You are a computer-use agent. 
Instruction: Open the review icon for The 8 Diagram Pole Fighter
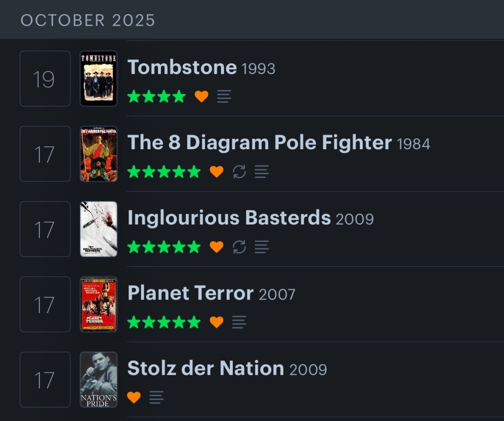[262, 172]
